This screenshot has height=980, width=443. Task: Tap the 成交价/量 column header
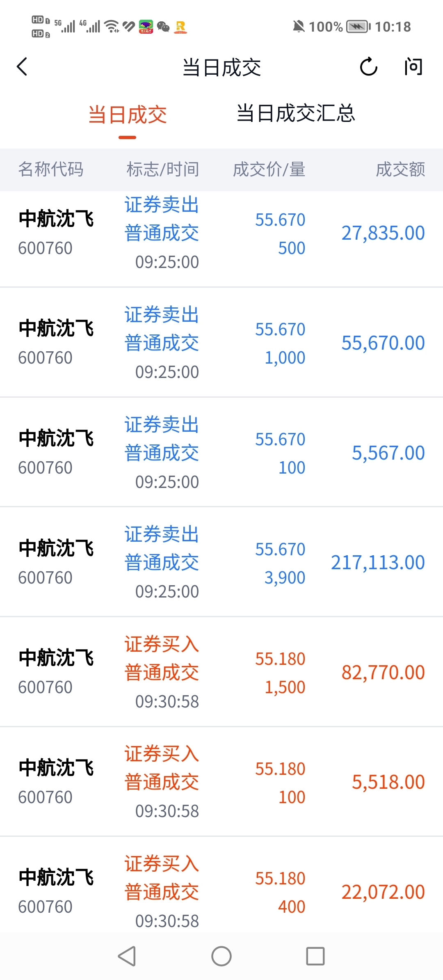coord(269,169)
